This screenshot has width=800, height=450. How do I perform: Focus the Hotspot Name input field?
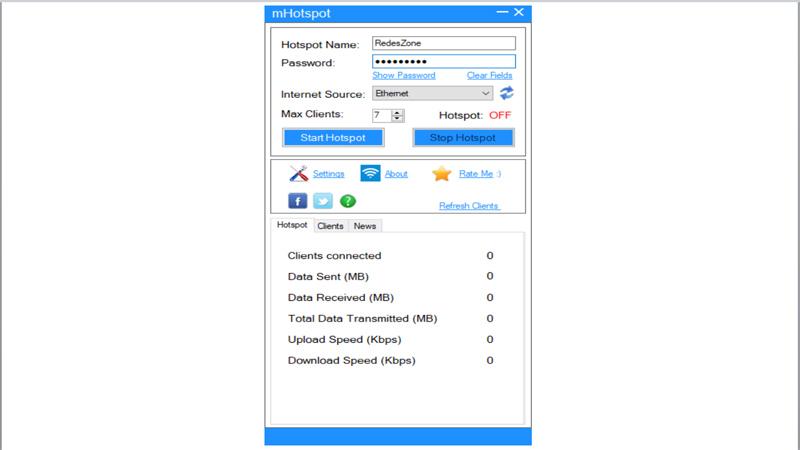click(x=444, y=43)
